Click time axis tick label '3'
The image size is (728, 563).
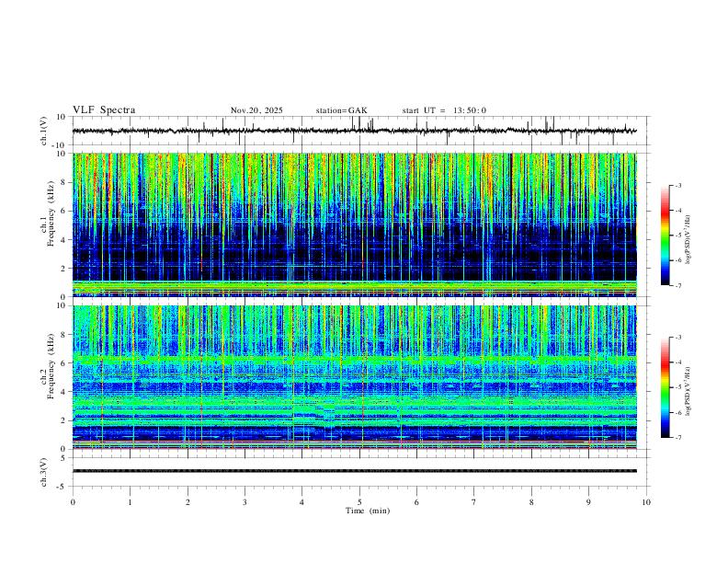(x=245, y=502)
